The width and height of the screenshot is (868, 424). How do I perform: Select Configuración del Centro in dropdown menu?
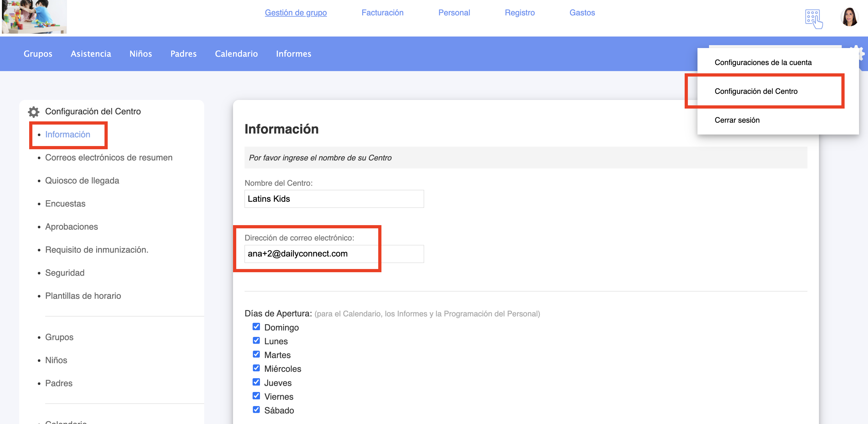(756, 91)
